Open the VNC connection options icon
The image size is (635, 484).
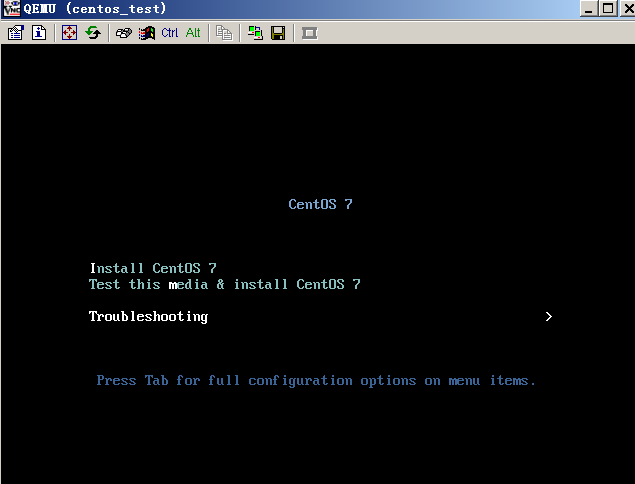coord(15,33)
